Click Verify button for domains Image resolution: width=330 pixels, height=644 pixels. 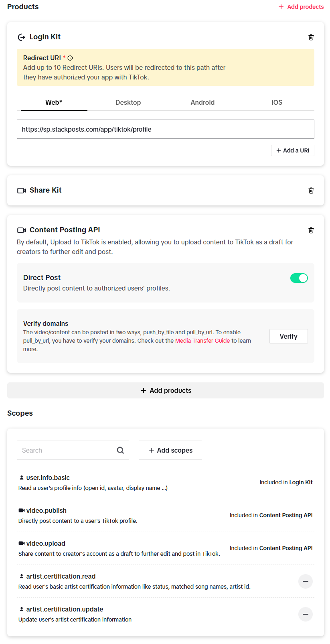pos(289,336)
